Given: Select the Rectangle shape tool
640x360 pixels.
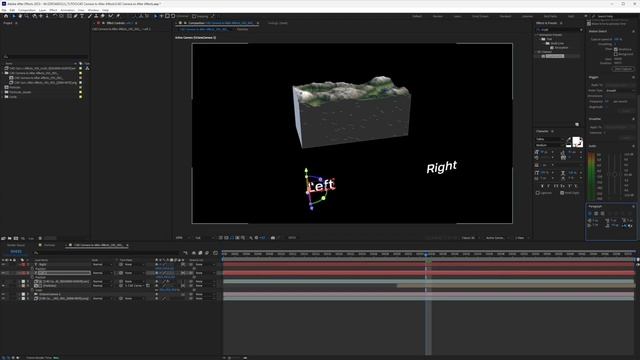Looking at the screenshot, I should (69, 16).
